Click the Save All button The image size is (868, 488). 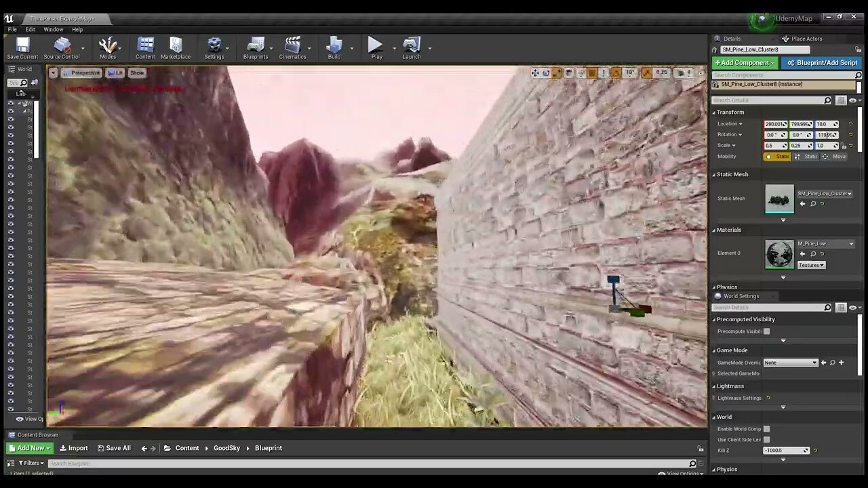[x=118, y=447]
